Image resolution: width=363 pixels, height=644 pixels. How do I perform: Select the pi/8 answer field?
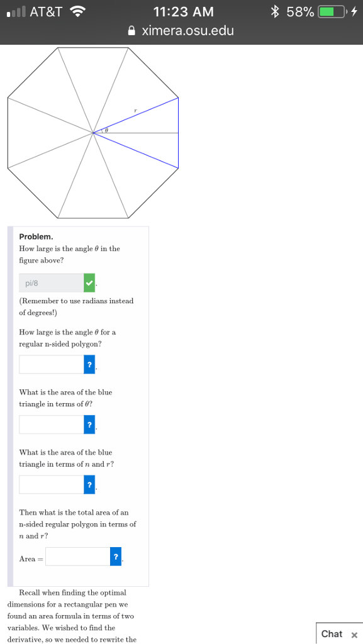coord(50,282)
